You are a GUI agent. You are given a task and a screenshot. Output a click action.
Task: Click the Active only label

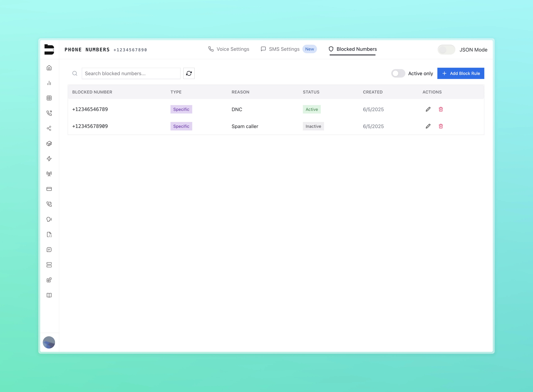click(420, 74)
